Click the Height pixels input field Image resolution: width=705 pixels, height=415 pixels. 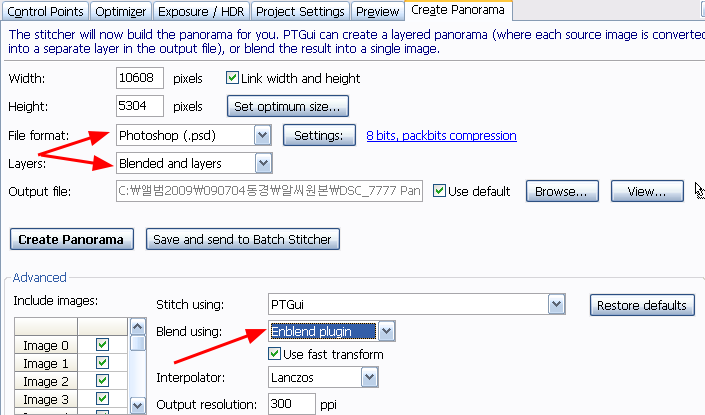point(140,106)
